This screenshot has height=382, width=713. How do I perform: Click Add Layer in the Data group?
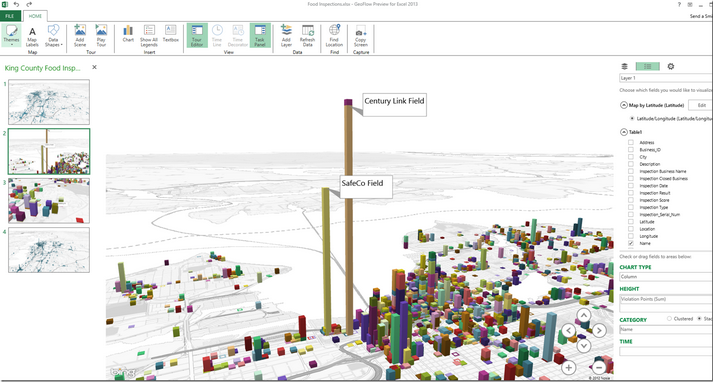pyautogui.click(x=286, y=36)
